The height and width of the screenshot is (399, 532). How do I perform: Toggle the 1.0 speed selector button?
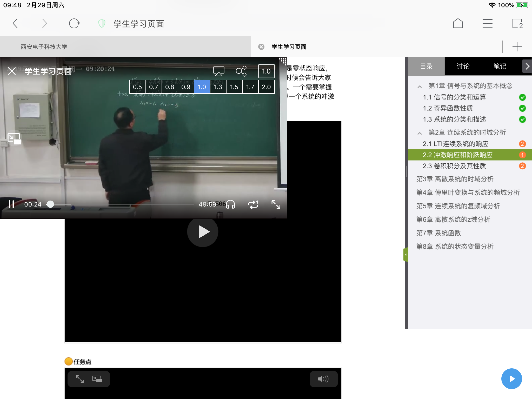pyautogui.click(x=266, y=71)
